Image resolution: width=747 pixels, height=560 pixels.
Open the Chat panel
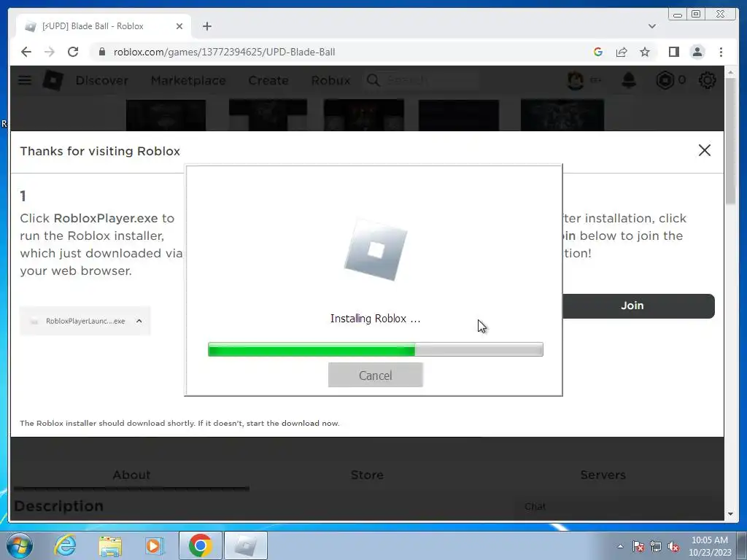[535, 507]
